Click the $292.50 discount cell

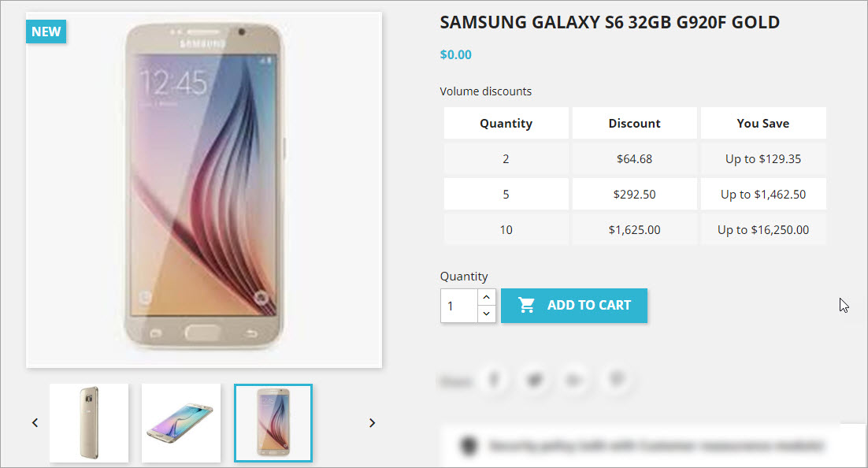pyautogui.click(x=634, y=195)
